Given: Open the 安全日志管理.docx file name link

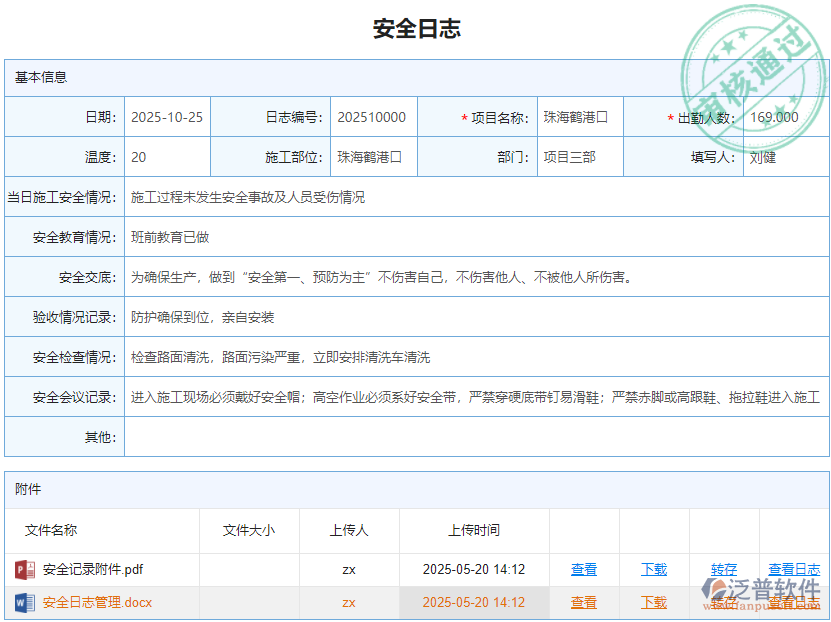Looking at the screenshot, I should (100, 602).
